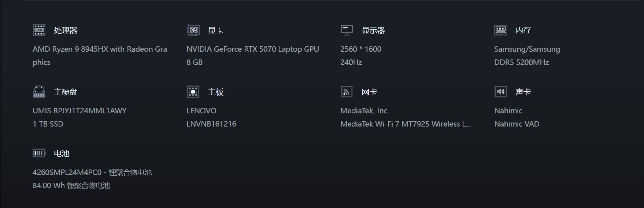Viewport: 644px width, 208px height.
Task: Click the processor (处理器) CPU icon
Action: (39, 30)
